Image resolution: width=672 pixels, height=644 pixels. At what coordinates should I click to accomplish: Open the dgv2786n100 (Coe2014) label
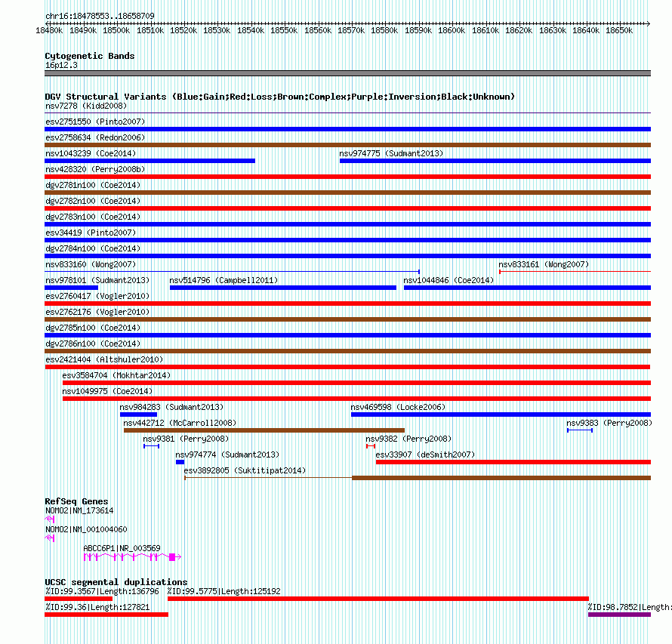93,344
